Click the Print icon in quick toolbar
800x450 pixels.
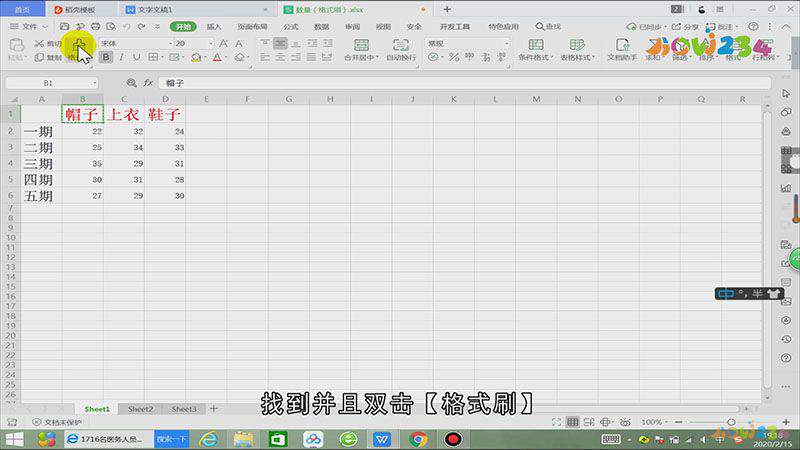coord(95,26)
